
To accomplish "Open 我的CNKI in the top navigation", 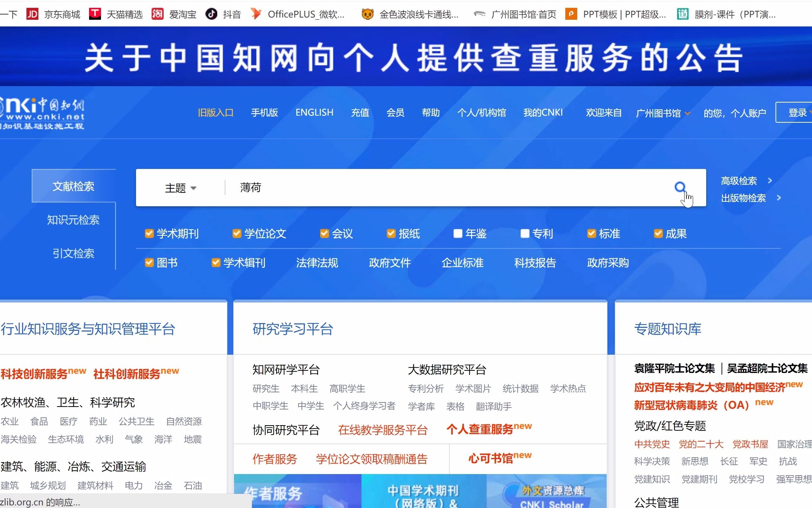I will pos(543,113).
